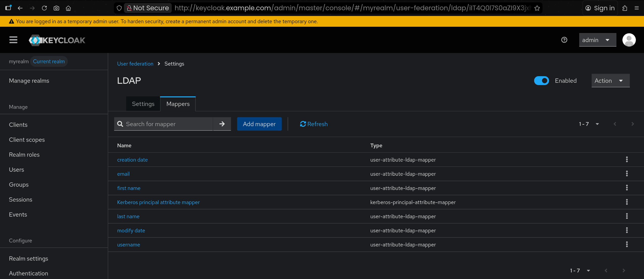The width and height of the screenshot is (644, 279).
Task: Open Realm roles in sidebar
Action: tap(24, 155)
